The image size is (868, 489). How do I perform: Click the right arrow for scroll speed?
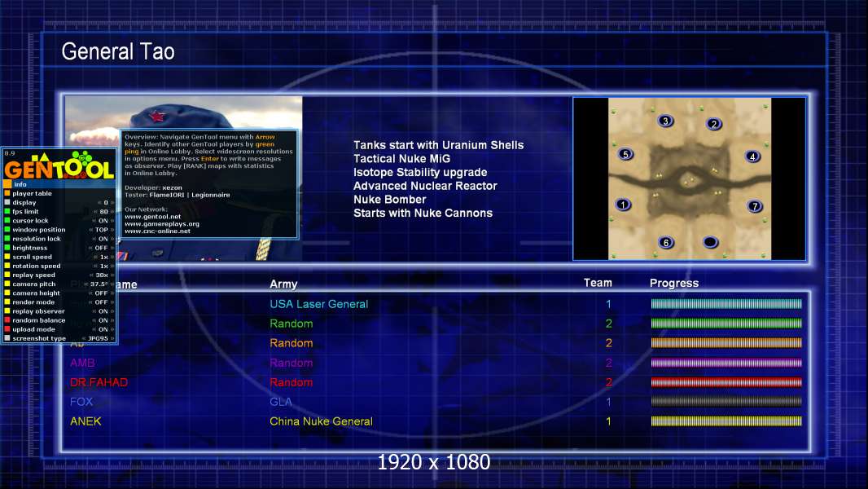(112, 257)
